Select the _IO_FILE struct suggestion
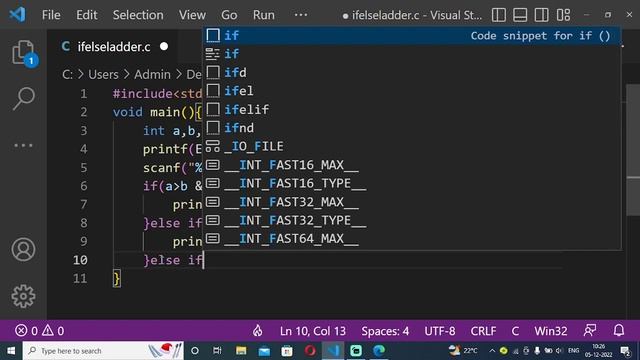 (x=412, y=146)
